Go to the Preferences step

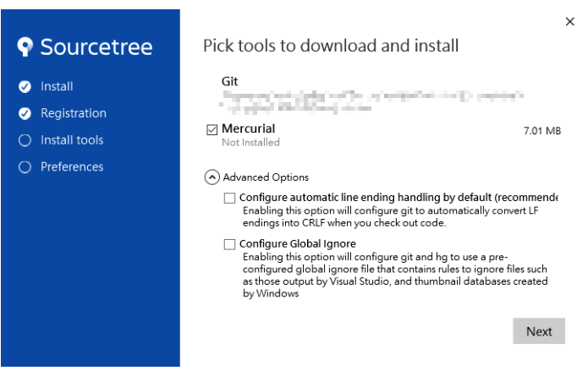[x=72, y=167]
